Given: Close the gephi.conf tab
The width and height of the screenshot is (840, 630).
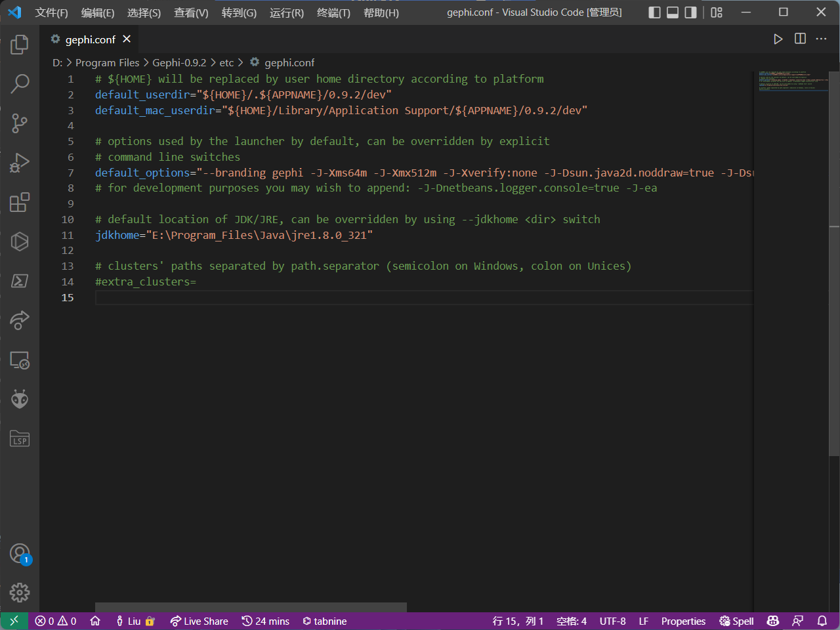Looking at the screenshot, I should coord(127,39).
